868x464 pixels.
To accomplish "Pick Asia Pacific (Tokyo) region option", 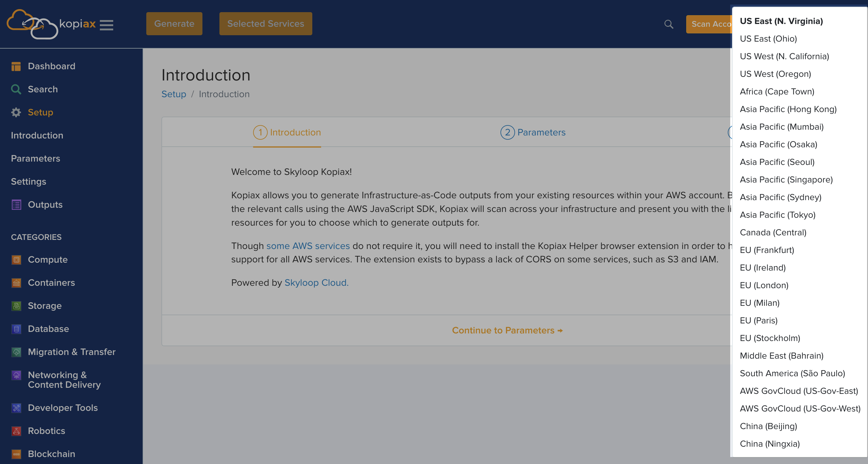I will (x=777, y=215).
